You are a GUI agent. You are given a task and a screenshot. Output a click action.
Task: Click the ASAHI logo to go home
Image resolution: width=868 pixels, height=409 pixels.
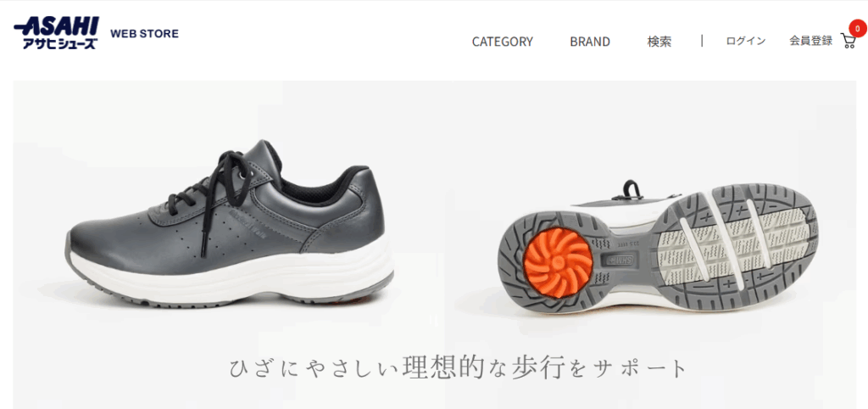tap(57, 26)
